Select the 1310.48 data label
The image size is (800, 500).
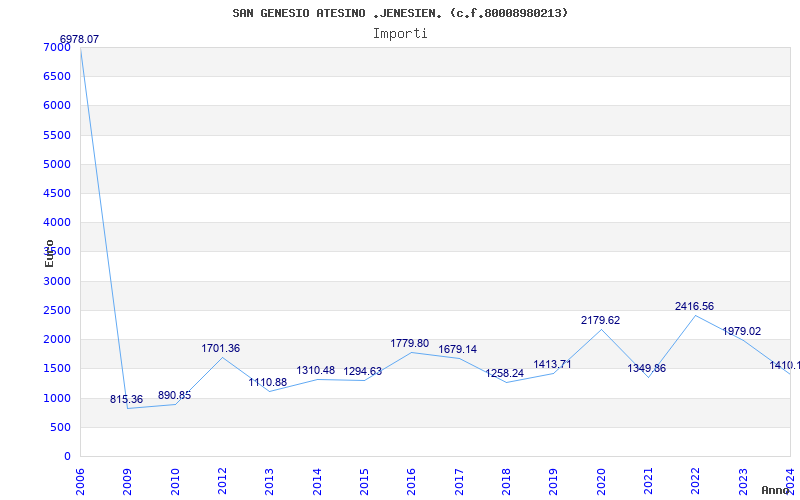[316, 370]
